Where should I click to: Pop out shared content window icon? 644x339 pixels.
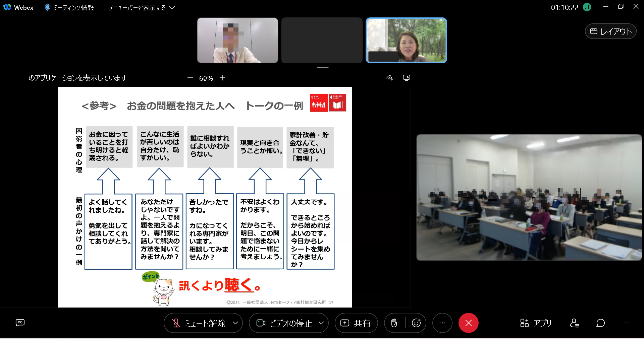click(x=407, y=78)
